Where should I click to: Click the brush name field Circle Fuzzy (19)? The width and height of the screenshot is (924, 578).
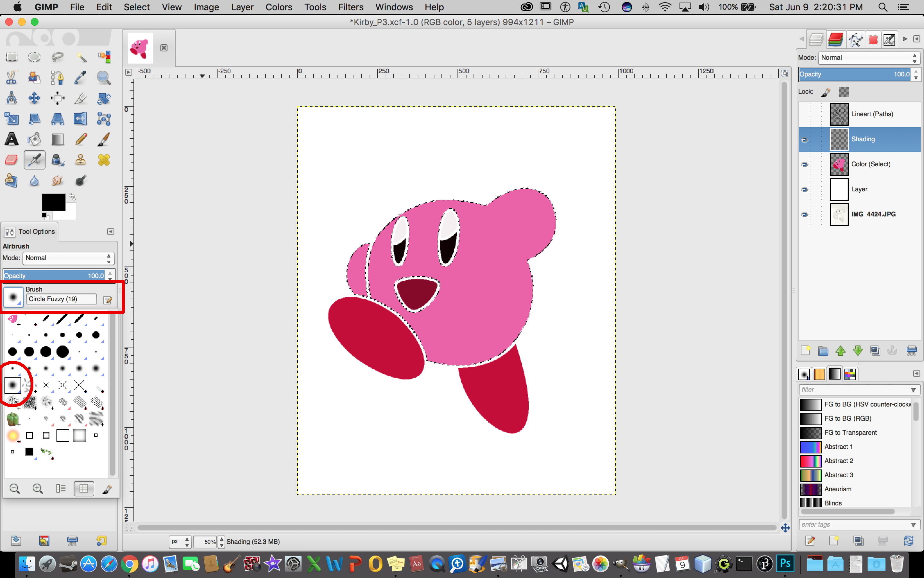point(61,299)
